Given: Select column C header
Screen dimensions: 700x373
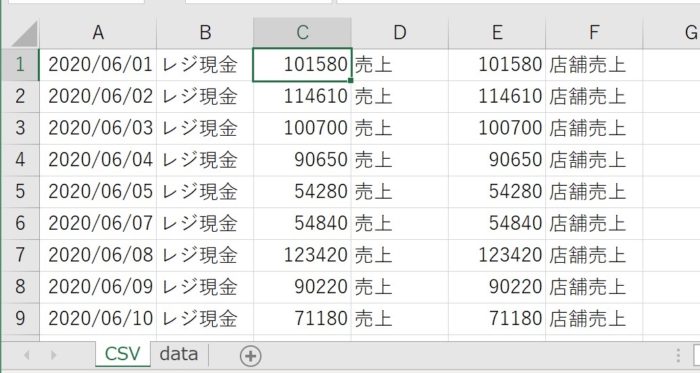Looking at the screenshot, I should click(302, 33).
